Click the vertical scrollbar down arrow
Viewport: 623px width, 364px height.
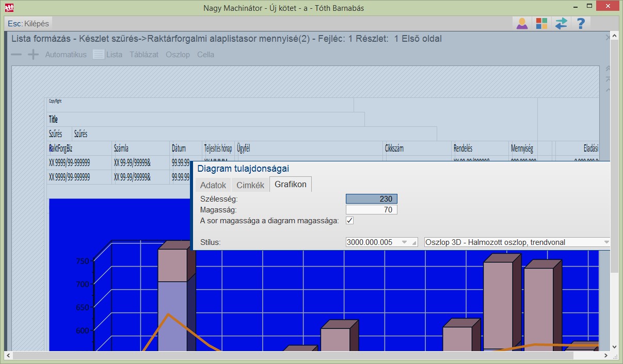coord(614,346)
